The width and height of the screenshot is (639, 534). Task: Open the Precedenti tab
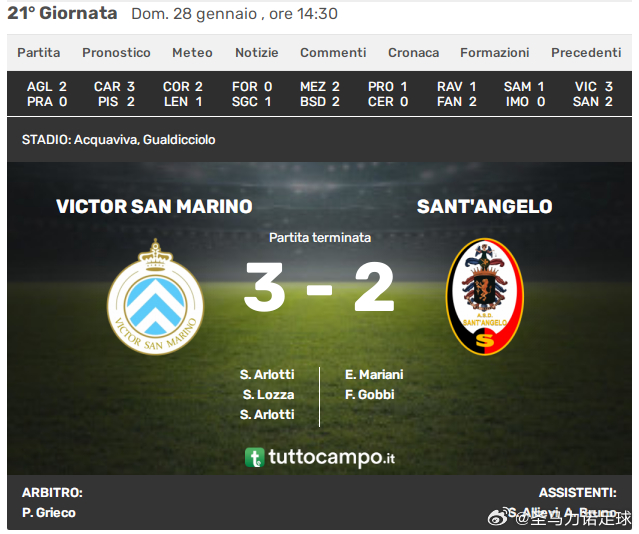(586, 53)
